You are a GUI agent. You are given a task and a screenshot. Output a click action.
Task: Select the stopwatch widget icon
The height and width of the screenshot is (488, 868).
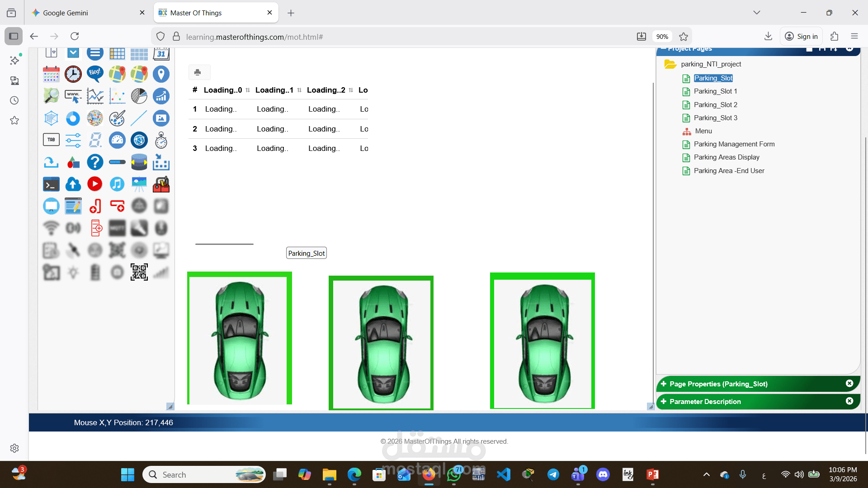pos(161,141)
